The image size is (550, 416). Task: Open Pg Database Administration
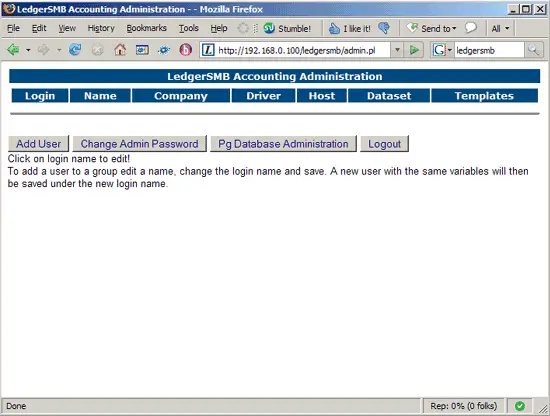coord(283,144)
